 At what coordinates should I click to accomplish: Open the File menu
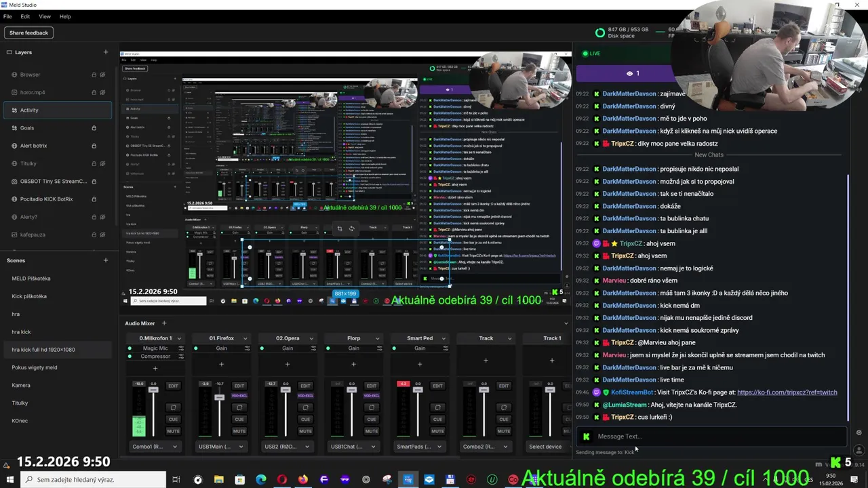click(7, 16)
